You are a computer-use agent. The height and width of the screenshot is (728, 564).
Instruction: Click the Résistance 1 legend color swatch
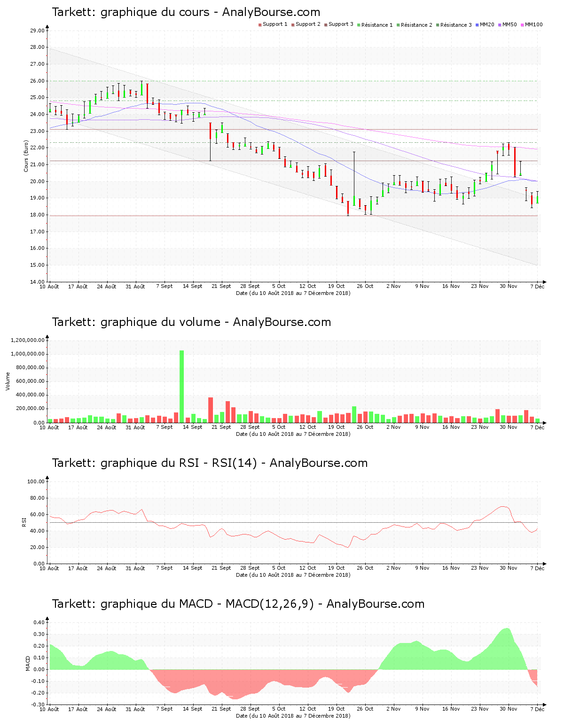(359, 25)
